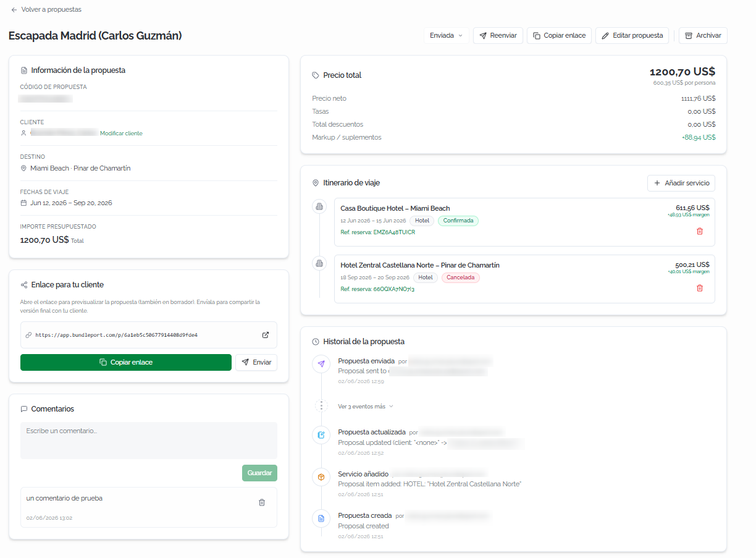Click destination Miami Beach · Pinar de Chamartín

coord(80,168)
